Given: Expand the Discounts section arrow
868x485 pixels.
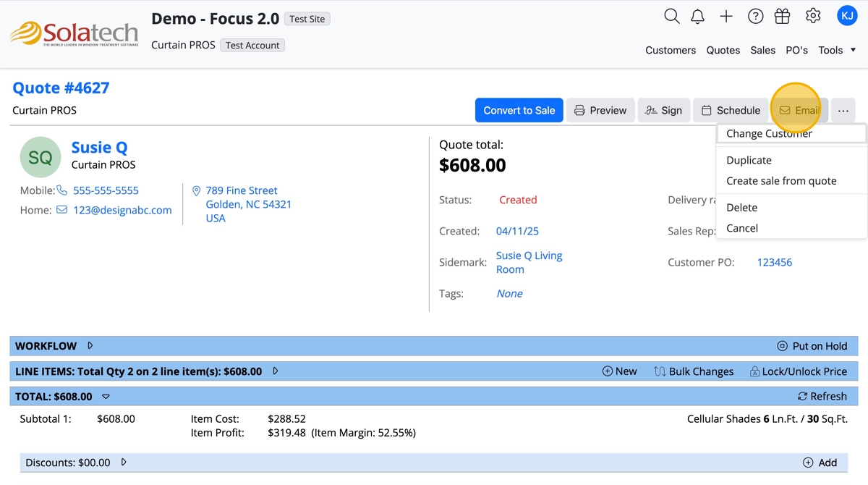Looking at the screenshot, I should click(124, 462).
